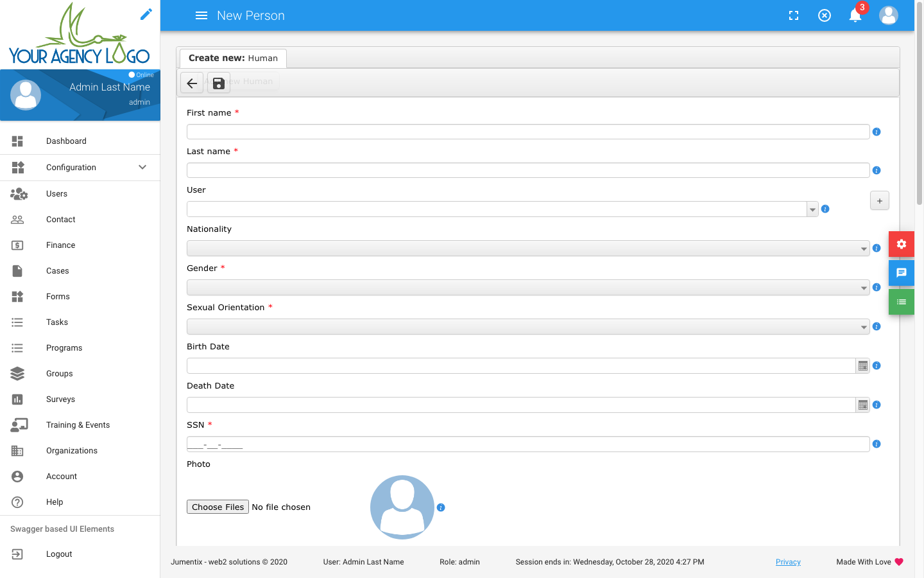Show info for First name field
Screen dimensions: 924x578
point(877,132)
